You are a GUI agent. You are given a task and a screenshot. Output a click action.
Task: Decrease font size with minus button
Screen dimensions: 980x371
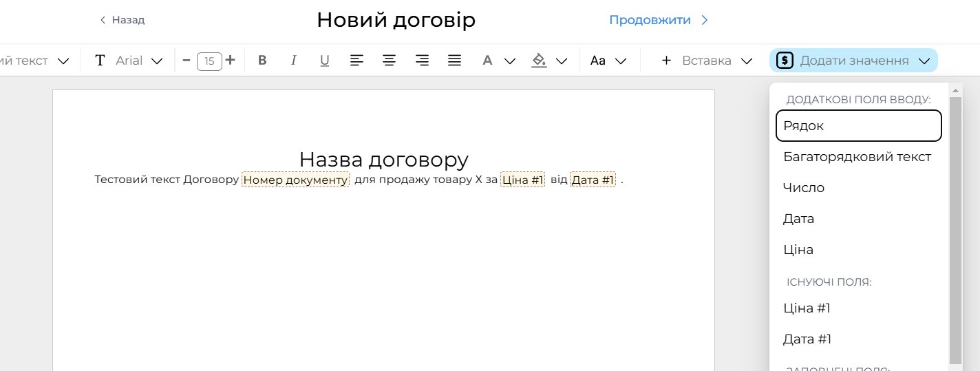[186, 61]
